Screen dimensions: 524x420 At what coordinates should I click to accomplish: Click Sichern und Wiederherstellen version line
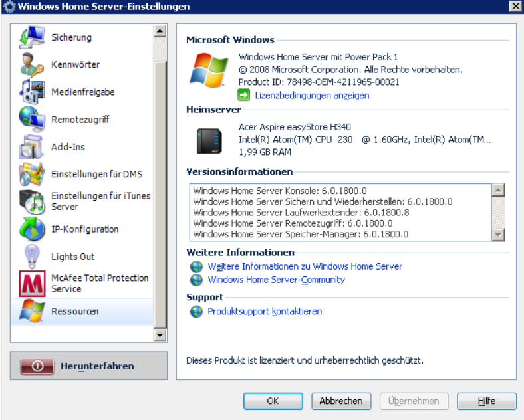323,201
